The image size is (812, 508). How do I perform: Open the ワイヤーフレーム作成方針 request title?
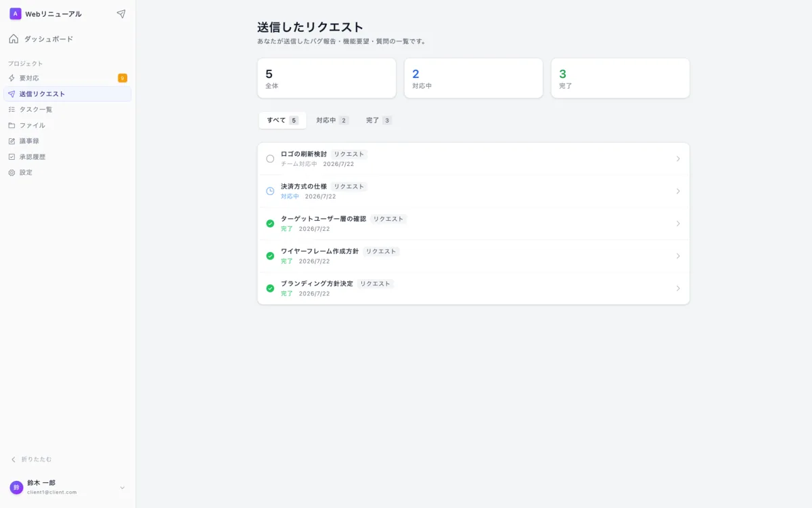(319, 251)
